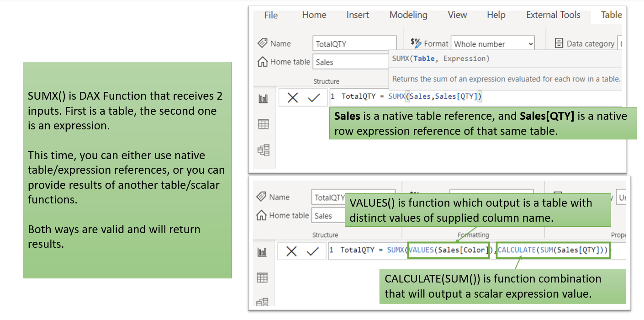The image size is (644, 320).
Task: Commit the VALUES(Sales[Color]) formula with checkmark
Action: pos(312,251)
